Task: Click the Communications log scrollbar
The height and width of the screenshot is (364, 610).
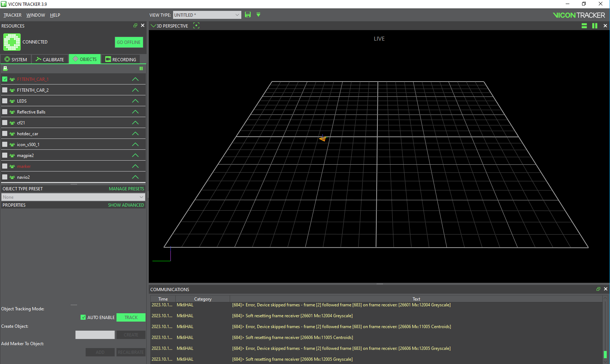Action: tap(605, 354)
